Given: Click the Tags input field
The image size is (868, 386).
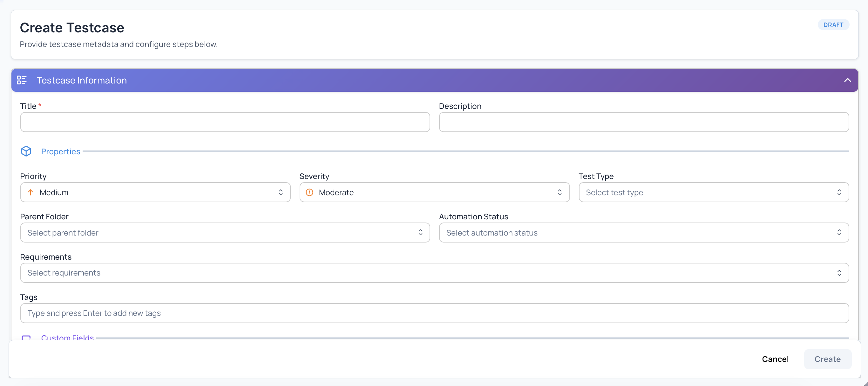Looking at the screenshot, I should 434,313.
